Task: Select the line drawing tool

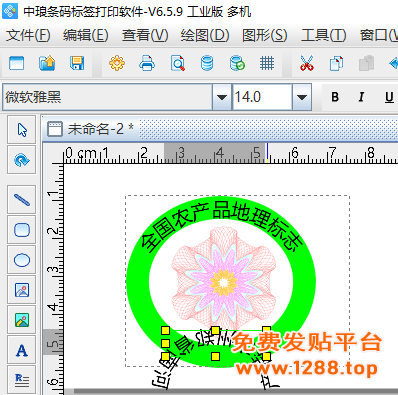Action: pos(22,200)
